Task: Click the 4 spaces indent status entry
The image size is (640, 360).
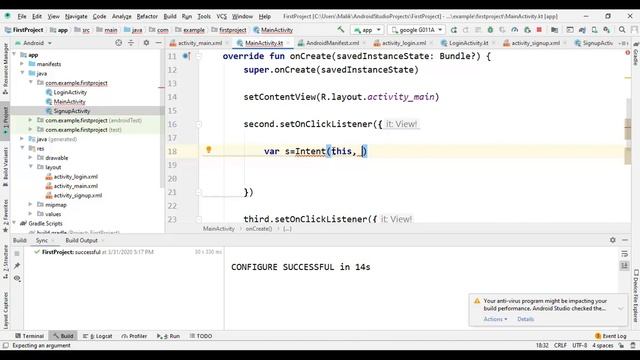Action: click(603, 345)
